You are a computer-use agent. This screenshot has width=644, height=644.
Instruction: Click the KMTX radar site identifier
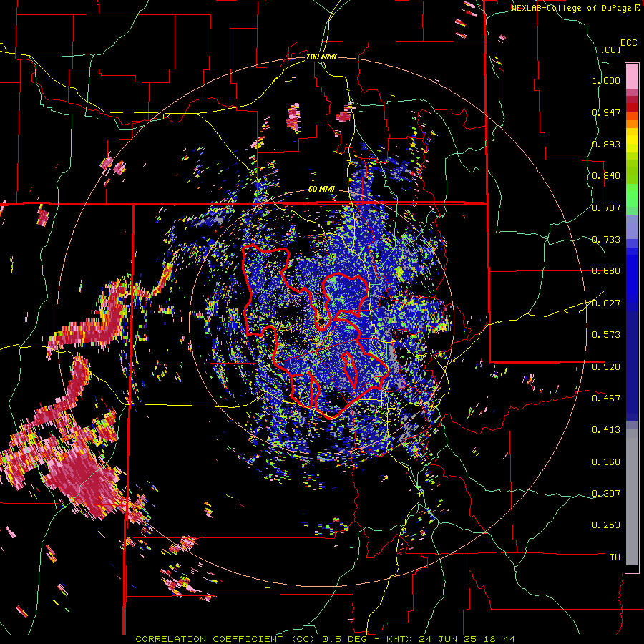[401, 639]
